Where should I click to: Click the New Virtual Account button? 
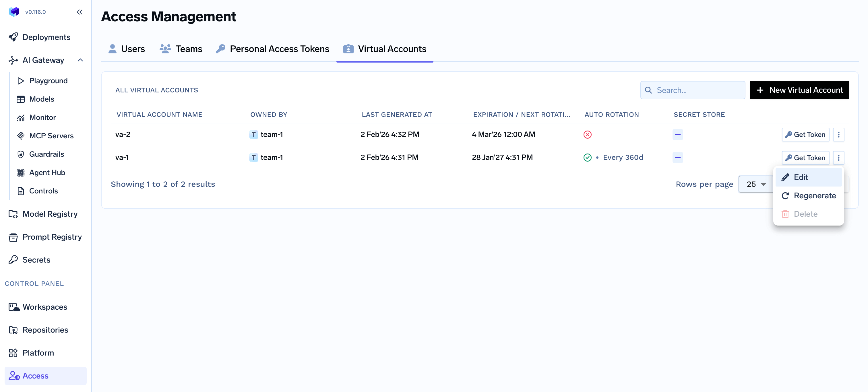(799, 90)
